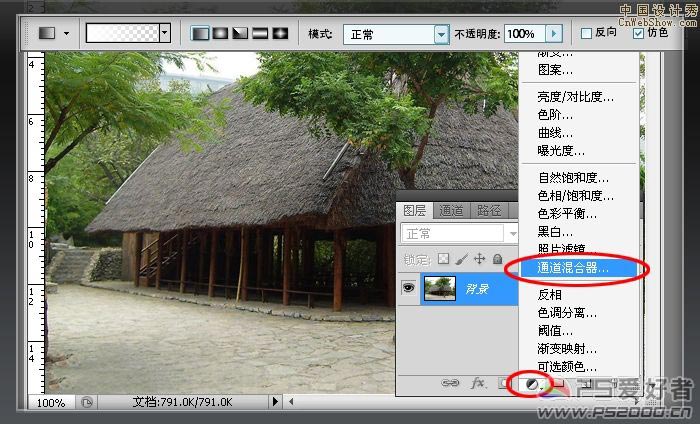Select the diamond gradient icon
This screenshot has height=424, width=700.
pos(280,33)
